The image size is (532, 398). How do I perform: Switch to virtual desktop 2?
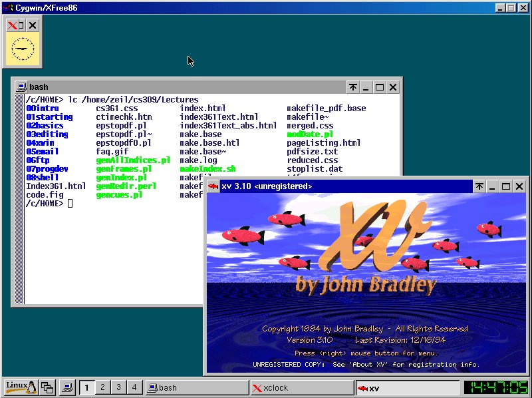[101, 387]
